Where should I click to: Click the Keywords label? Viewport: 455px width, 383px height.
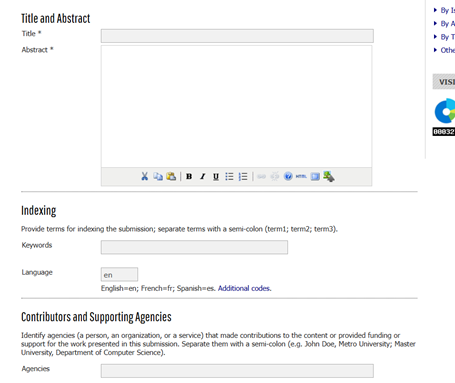37,245
